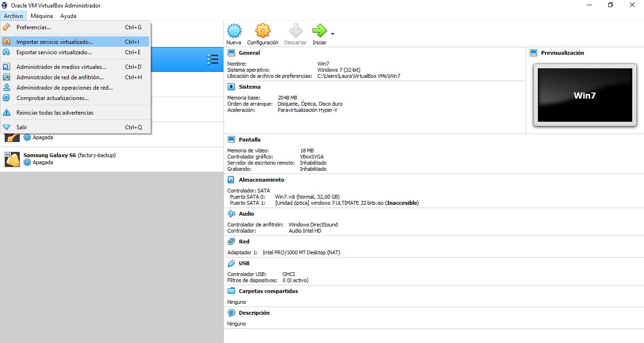Click the Almacenamiento section disk icon
This screenshot has height=343, width=644.
tap(231, 180)
